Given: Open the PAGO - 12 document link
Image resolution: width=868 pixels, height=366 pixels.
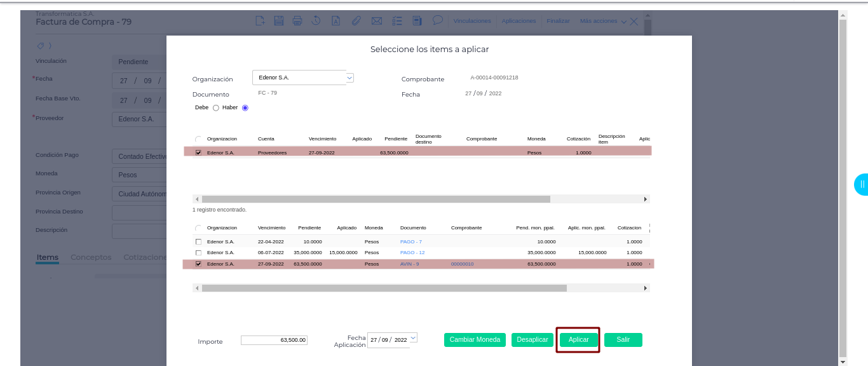Looking at the screenshot, I should coord(412,253).
